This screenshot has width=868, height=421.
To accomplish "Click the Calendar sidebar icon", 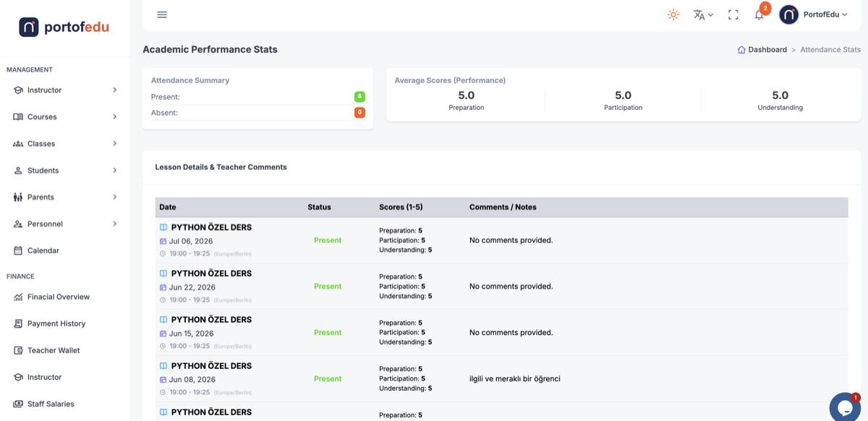I will [18, 250].
